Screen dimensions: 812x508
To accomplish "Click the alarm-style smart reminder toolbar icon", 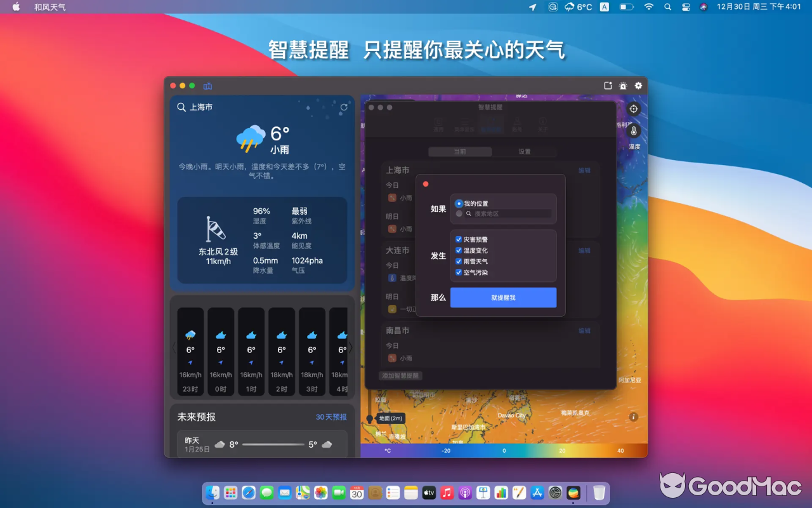I will tap(622, 86).
